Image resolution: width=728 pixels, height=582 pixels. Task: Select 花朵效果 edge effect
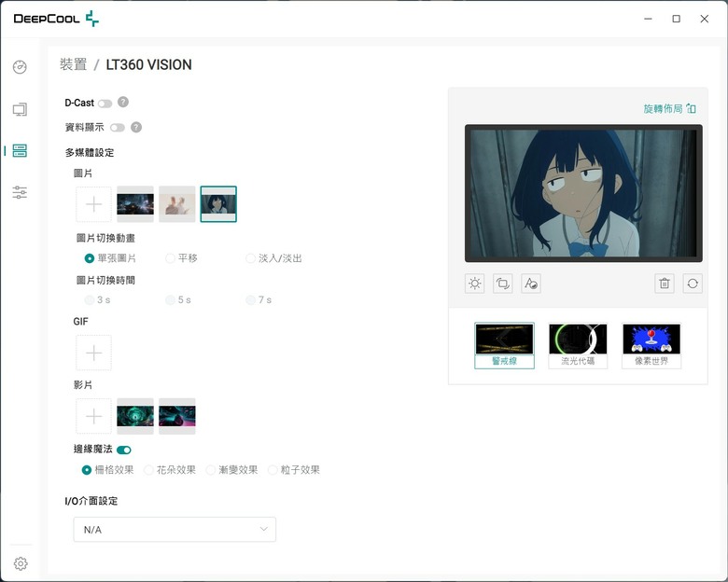[170, 470]
